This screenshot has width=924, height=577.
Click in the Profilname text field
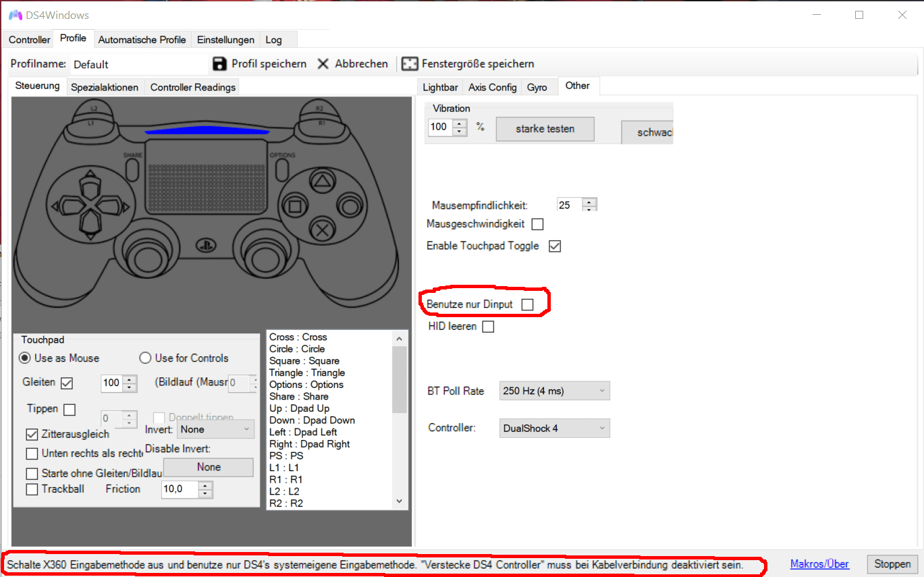click(138, 64)
